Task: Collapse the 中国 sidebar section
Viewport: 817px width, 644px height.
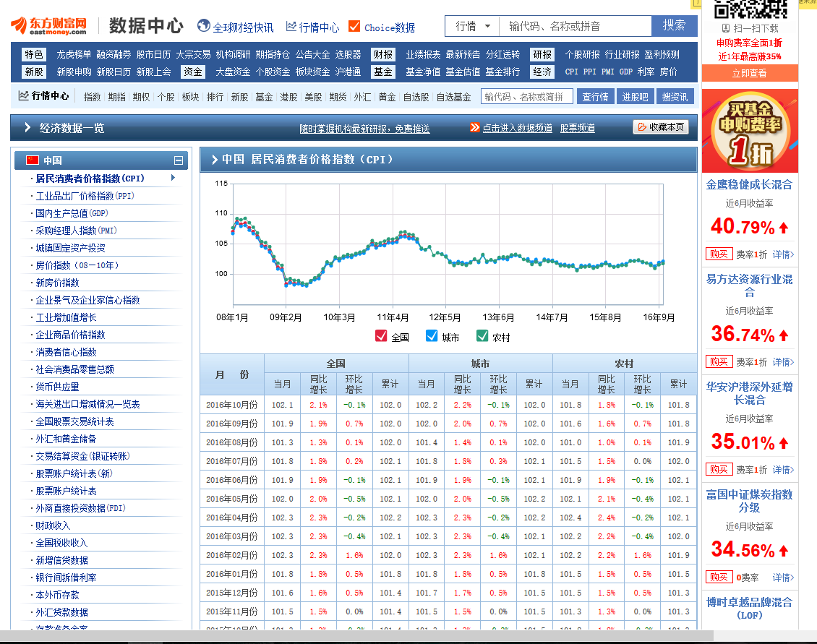Action: point(179,160)
